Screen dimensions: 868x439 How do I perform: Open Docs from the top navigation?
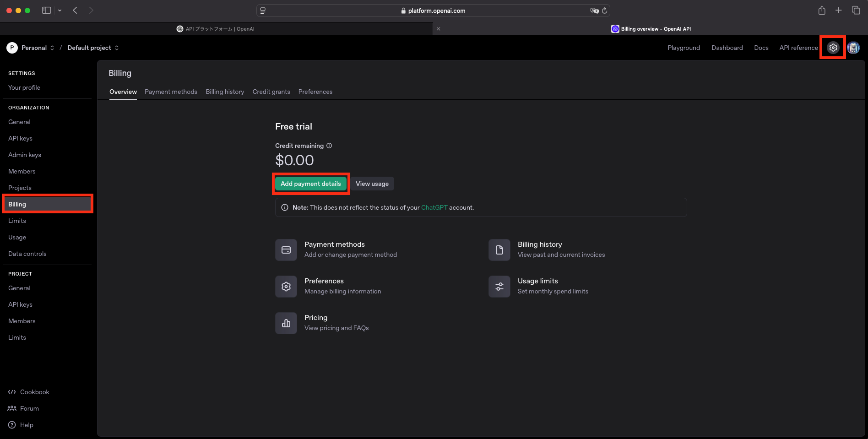click(x=761, y=48)
